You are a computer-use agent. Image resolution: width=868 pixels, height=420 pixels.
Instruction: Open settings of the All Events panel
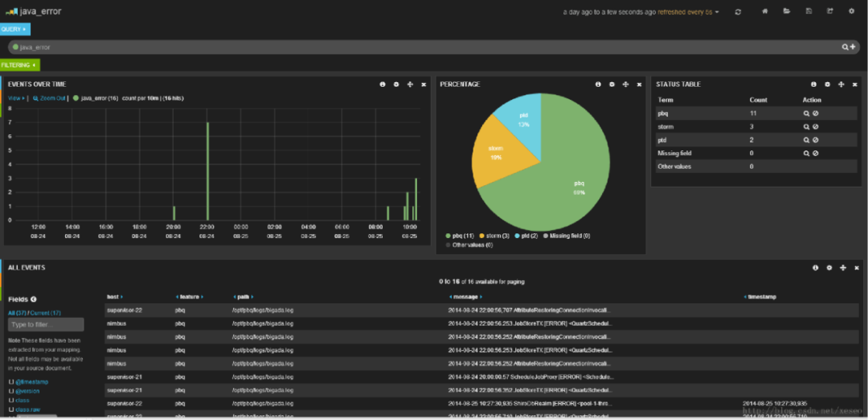tap(829, 268)
